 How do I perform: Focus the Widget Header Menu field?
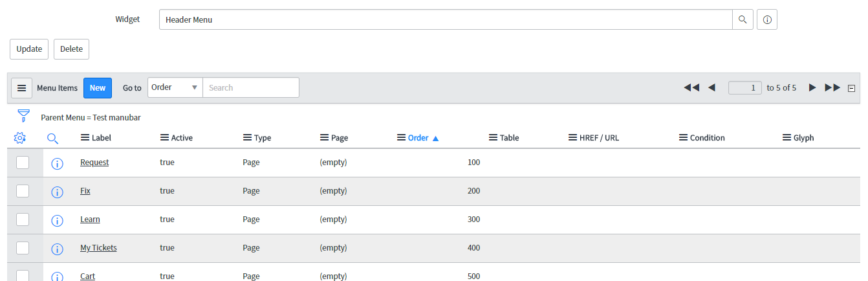446,19
